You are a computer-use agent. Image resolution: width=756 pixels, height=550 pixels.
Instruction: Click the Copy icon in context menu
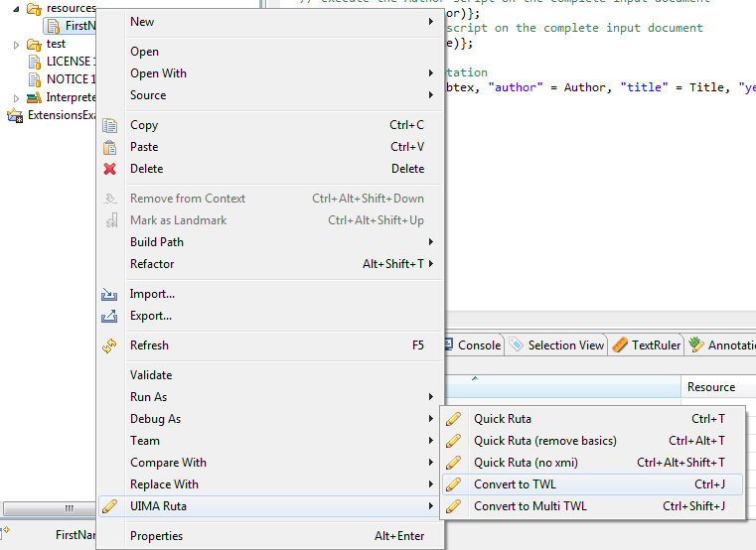click(x=110, y=125)
